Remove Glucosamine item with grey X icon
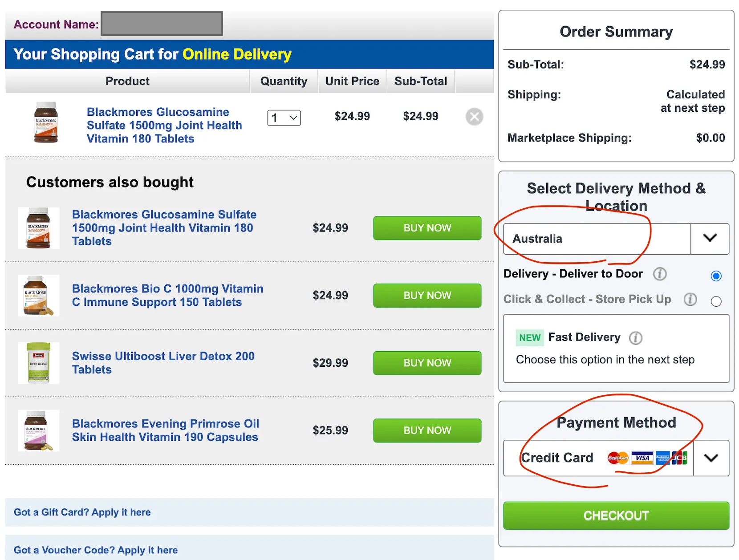 474,117
